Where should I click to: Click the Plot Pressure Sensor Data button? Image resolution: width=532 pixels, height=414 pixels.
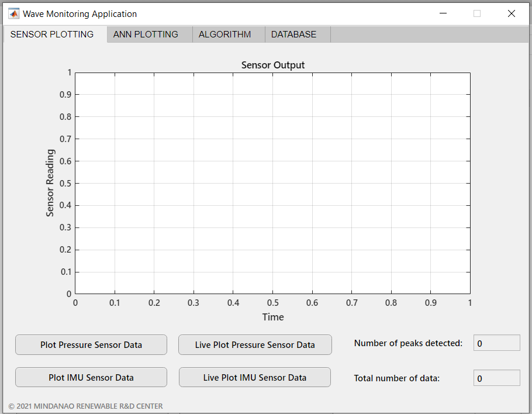pyautogui.click(x=91, y=344)
